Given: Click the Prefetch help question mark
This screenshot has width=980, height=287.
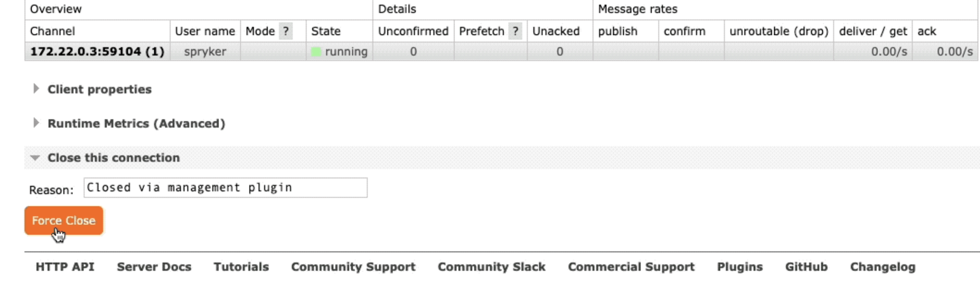Looking at the screenshot, I should pos(516,31).
